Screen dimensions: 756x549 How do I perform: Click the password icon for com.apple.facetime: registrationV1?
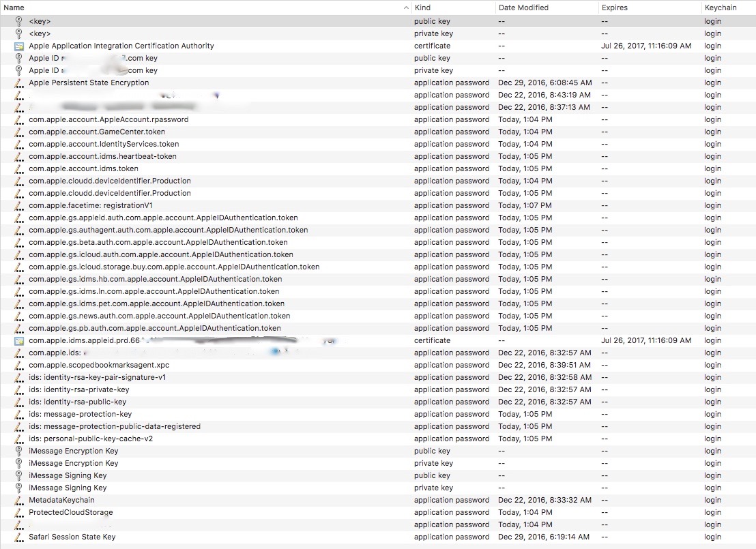point(19,206)
